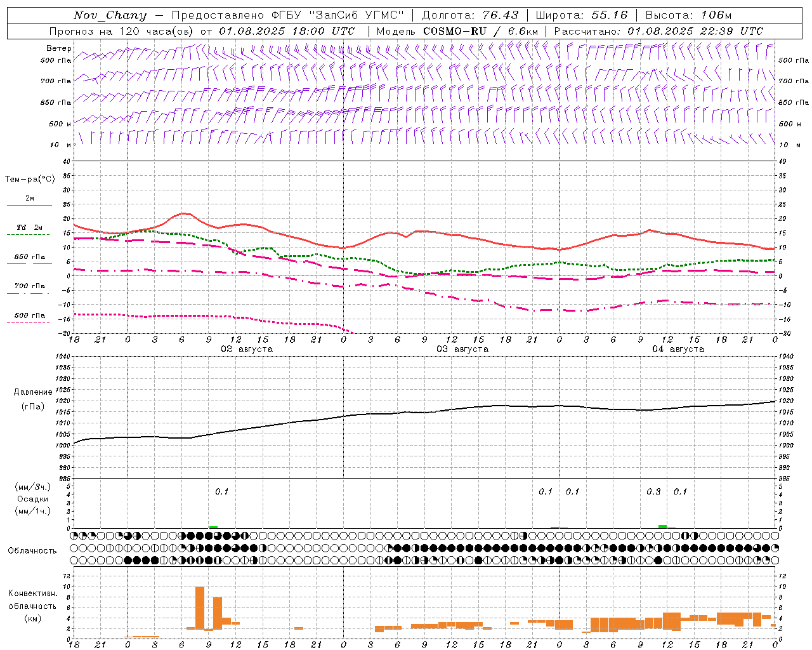Click the Тем-ра(°C) temperature panel label
This screenshot has height=650, width=812.
pos(30,180)
